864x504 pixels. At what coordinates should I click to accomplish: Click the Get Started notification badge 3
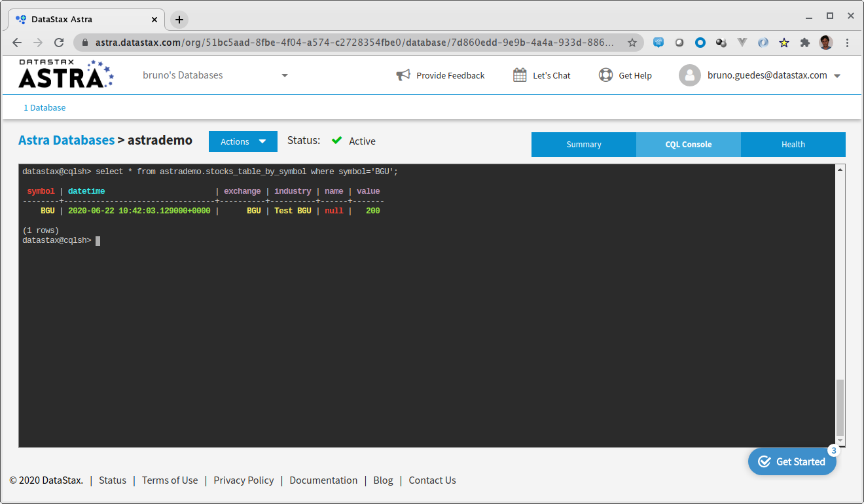point(834,450)
